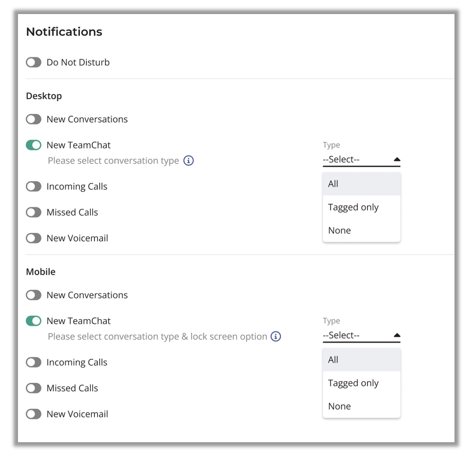
Task: Turn on Desktop New Voicemail toggle
Action: pyautogui.click(x=34, y=238)
